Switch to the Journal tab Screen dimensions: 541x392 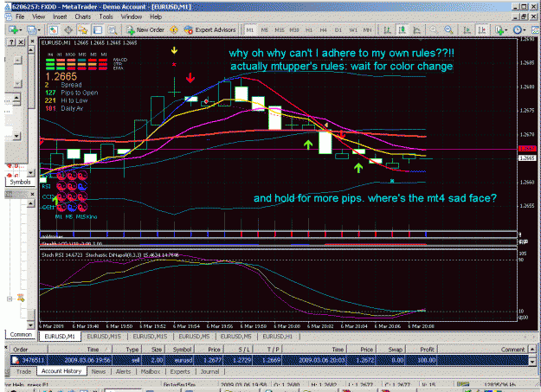[x=209, y=371]
